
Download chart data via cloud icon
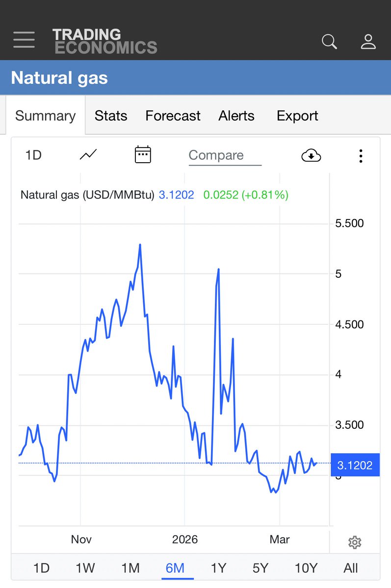[x=311, y=156]
